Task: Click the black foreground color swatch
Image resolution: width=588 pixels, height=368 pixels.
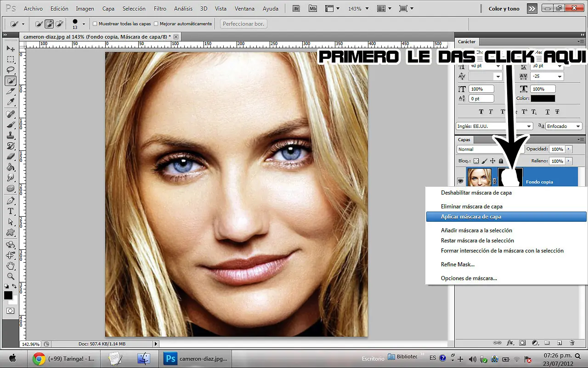Action: [x=8, y=295]
